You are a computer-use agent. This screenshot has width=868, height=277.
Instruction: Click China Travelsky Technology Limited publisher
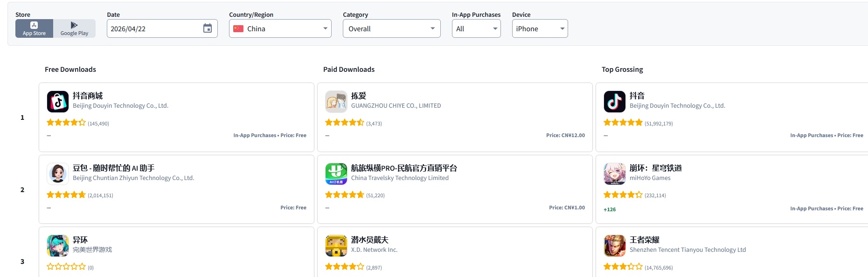pos(400,178)
